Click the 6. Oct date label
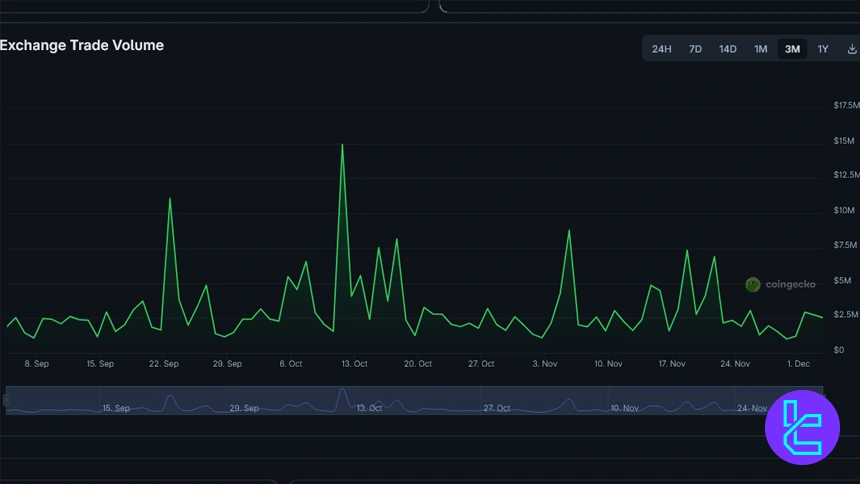The image size is (860, 484). pos(291,364)
